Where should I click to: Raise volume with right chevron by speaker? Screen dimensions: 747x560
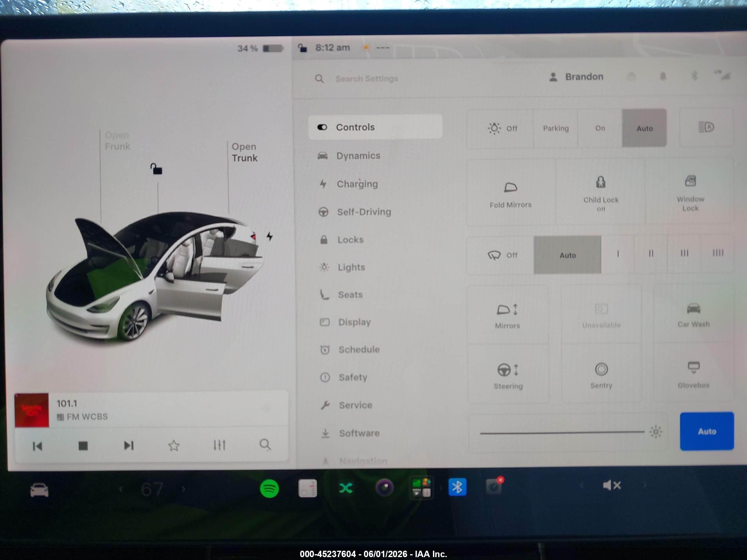click(x=644, y=485)
